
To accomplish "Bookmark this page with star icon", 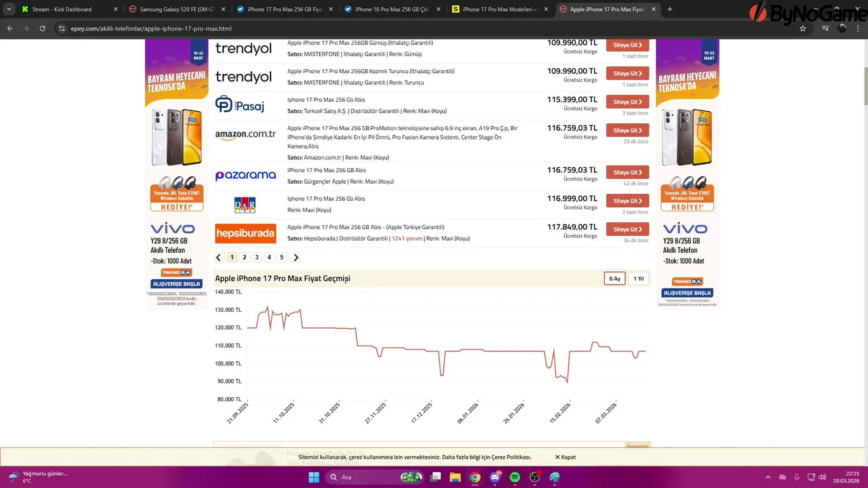I will pos(803,28).
